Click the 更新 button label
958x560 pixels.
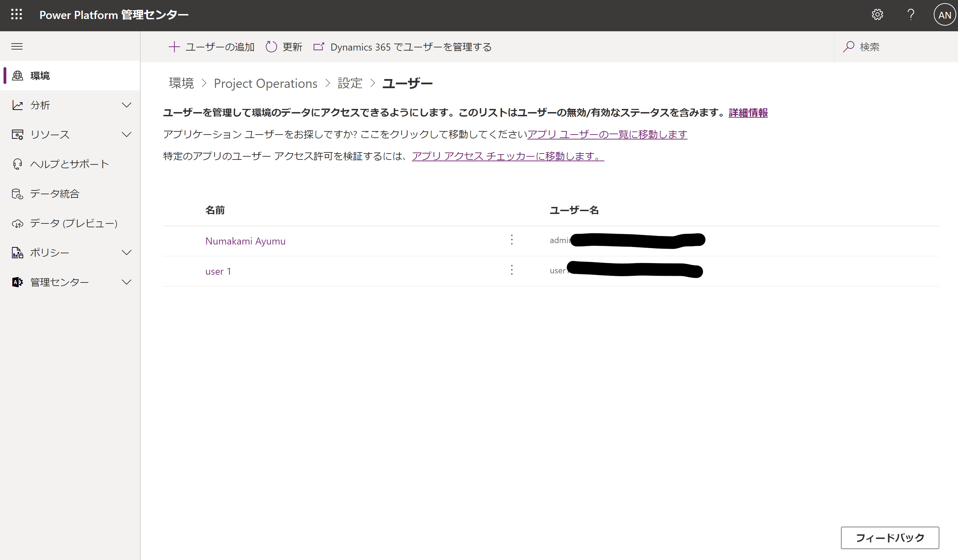(x=292, y=47)
